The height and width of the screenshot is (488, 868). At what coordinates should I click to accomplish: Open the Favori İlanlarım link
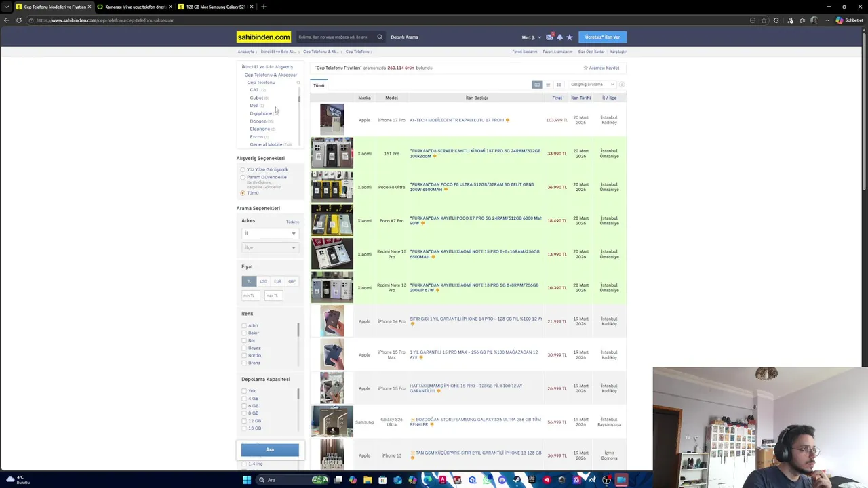click(x=525, y=52)
